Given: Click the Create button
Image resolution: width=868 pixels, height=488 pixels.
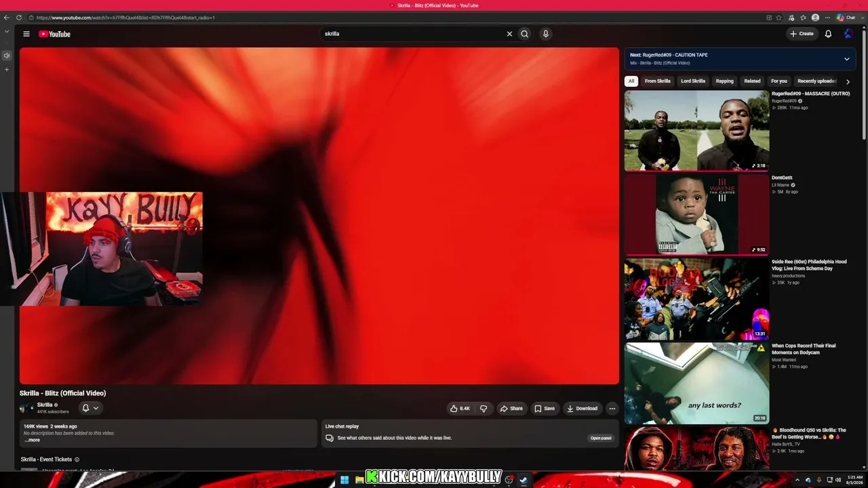Looking at the screenshot, I should (801, 34).
